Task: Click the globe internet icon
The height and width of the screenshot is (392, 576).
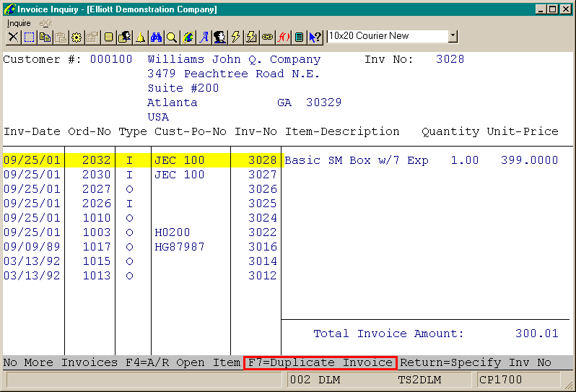Action: pyautogui.click(x=188, y=37)
